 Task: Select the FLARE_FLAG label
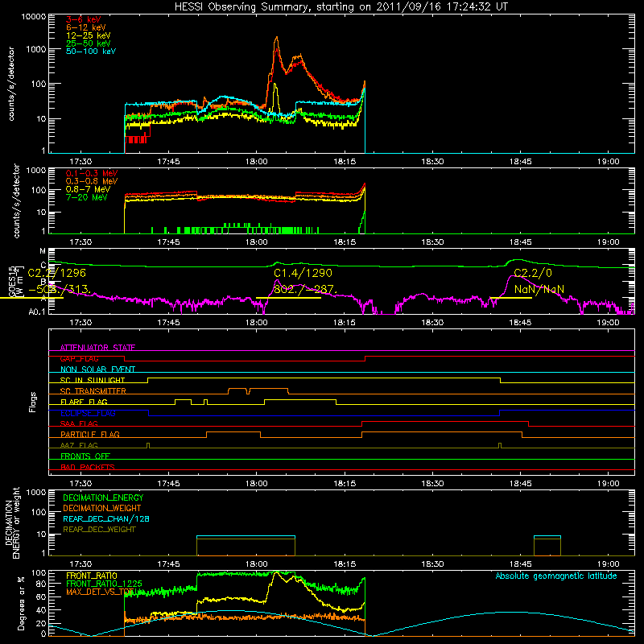coord(84,402)
